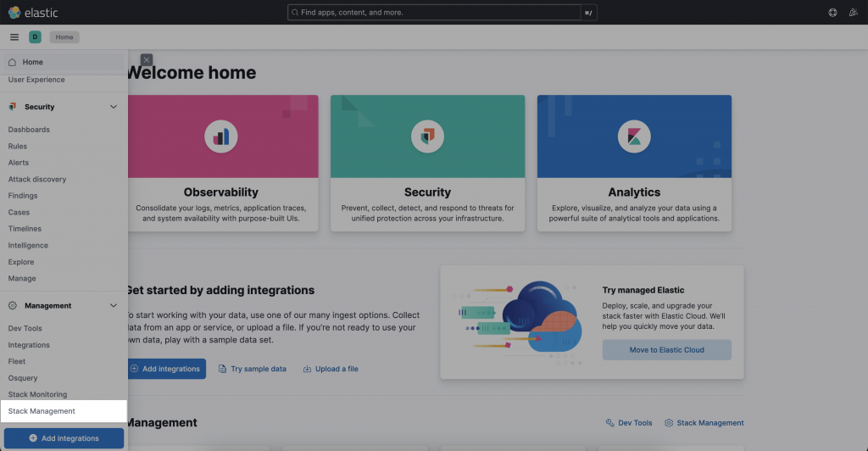
Task: Collapse the Management section chevron
Action: [114, 305]
